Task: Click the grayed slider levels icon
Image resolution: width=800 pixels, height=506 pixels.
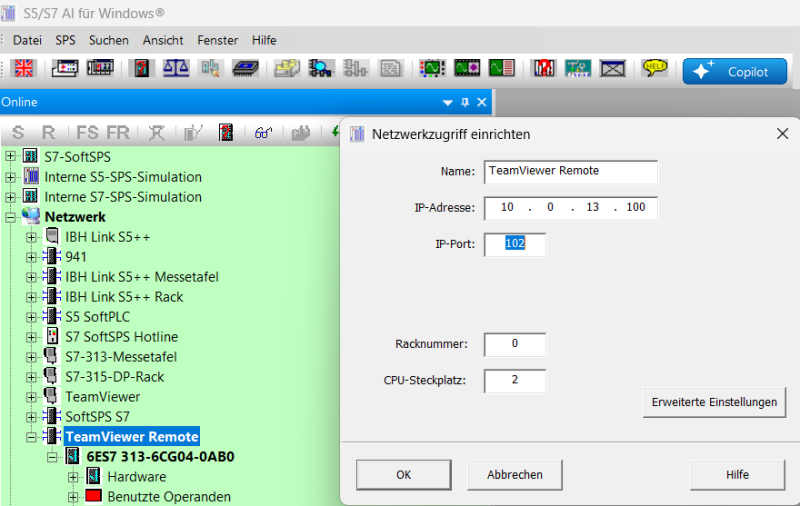Action: point(355,68)
